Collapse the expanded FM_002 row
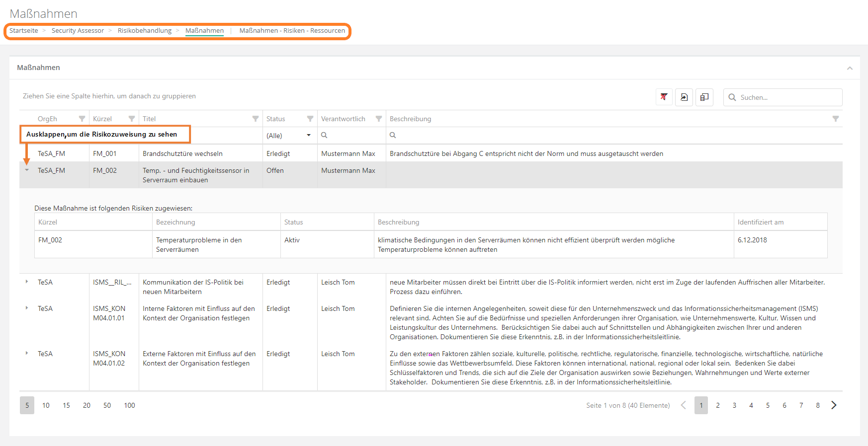The image size is (868, 446). click(x=27, y=170)
